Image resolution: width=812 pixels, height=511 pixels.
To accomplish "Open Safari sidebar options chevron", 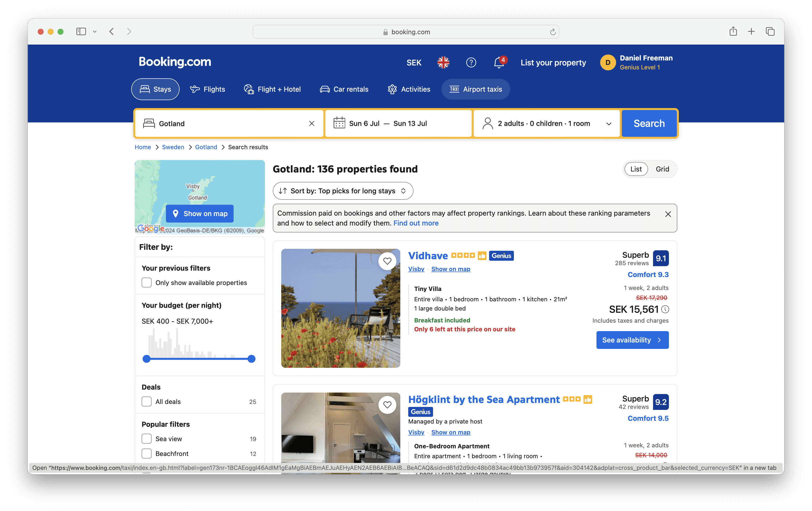I will [95, 31].
